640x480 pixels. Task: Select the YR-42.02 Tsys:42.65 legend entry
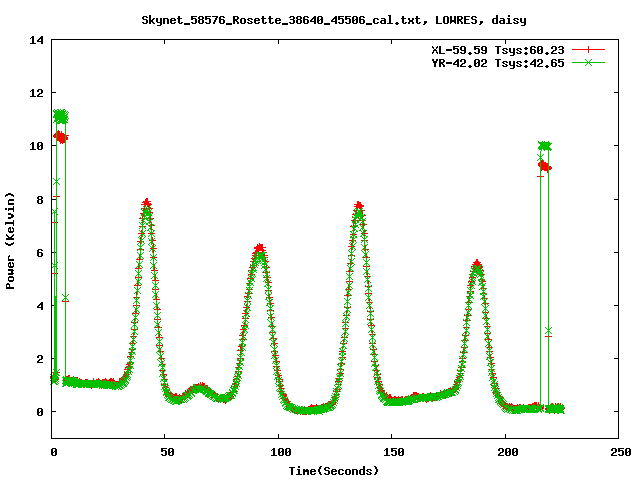coord(498,63)
